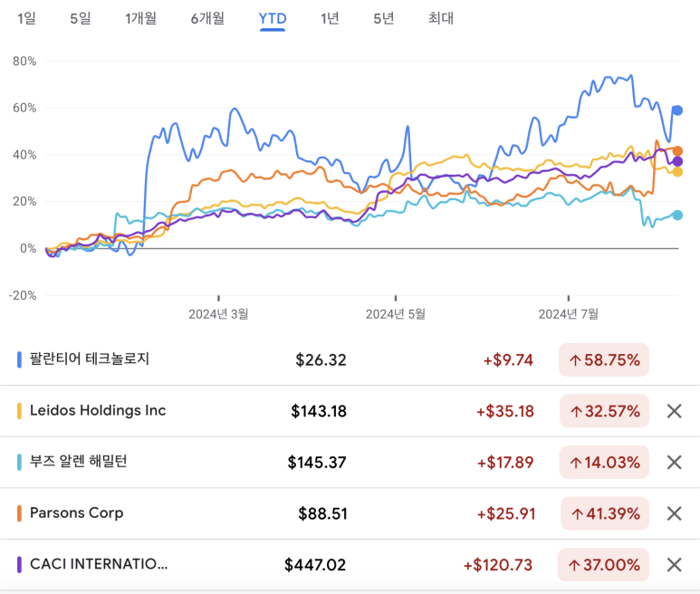
Task: Click the 20% y-axis label
Action: click(x=24, y=202)
